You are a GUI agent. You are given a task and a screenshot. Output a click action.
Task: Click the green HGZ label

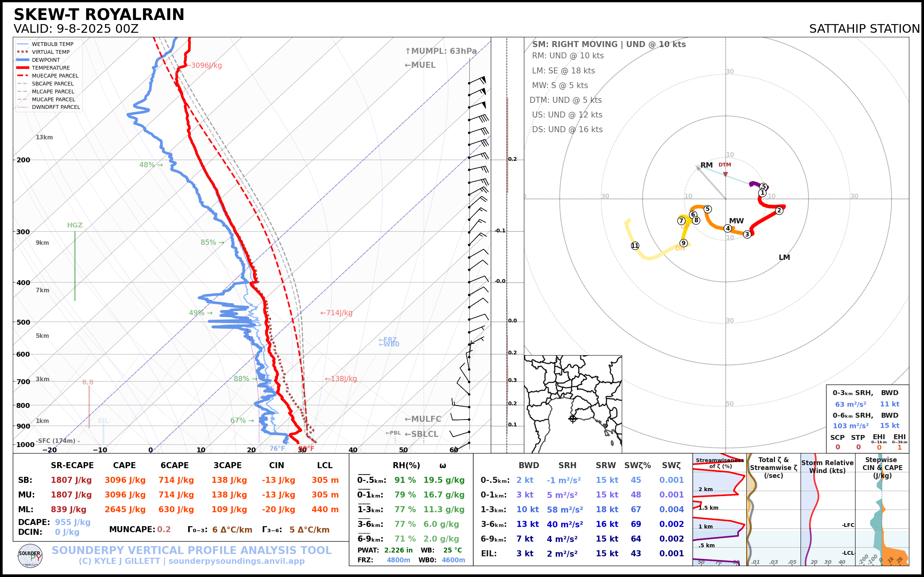click(75, 225)
